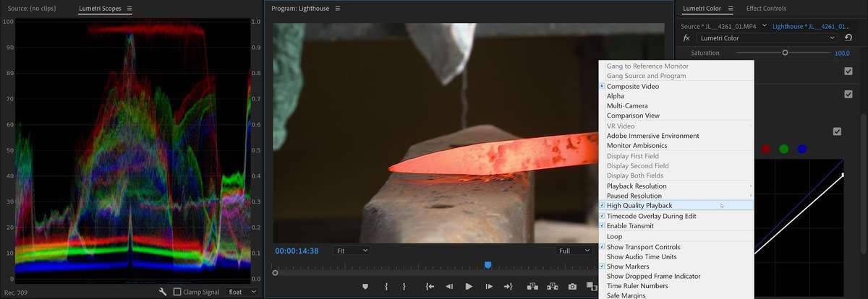Open the Full playback resolution dropdown
868x299 pixels.
point(574,251)
